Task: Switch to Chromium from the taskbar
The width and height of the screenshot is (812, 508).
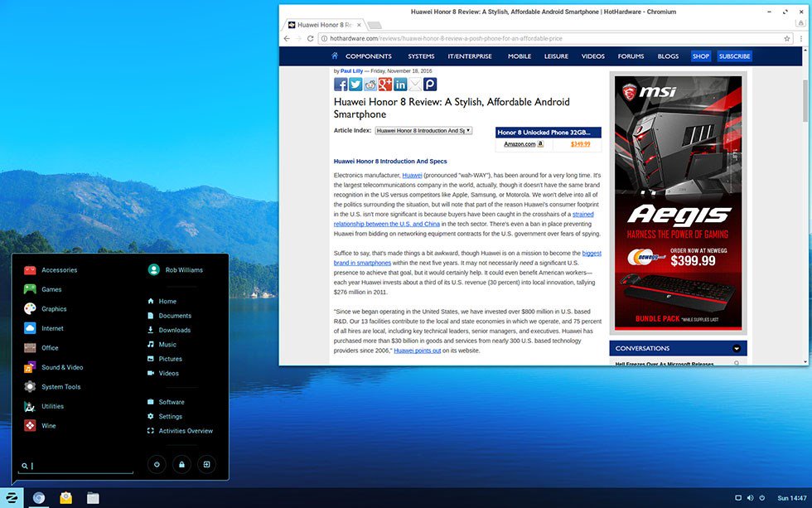Action: coord(38,498)
